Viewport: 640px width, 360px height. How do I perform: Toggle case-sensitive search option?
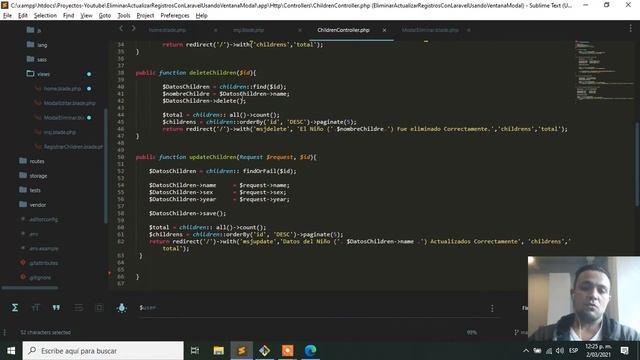pos(36,307)
